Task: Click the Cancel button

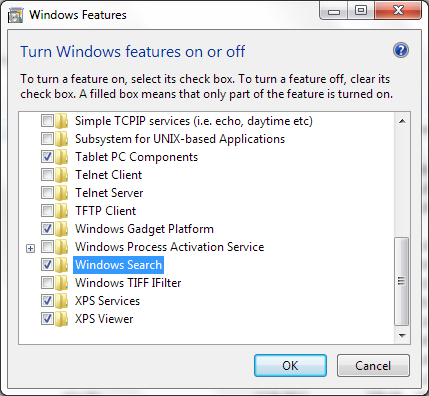Action: [373, 366]
